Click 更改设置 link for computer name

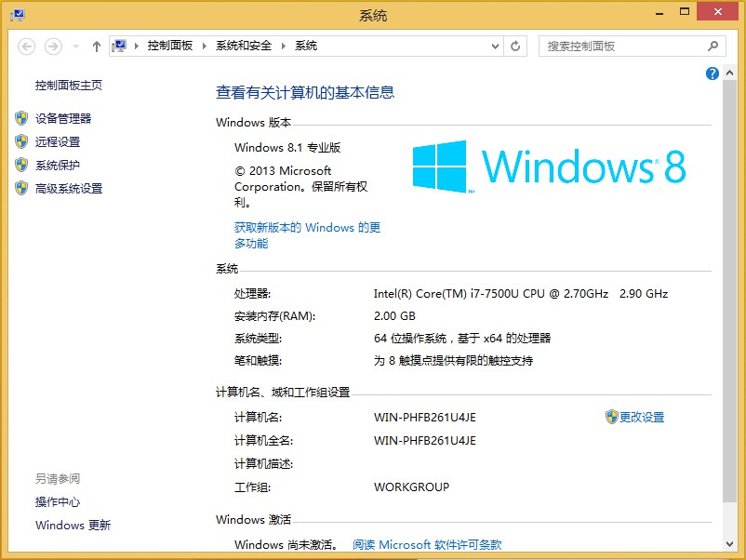point(642,418)
